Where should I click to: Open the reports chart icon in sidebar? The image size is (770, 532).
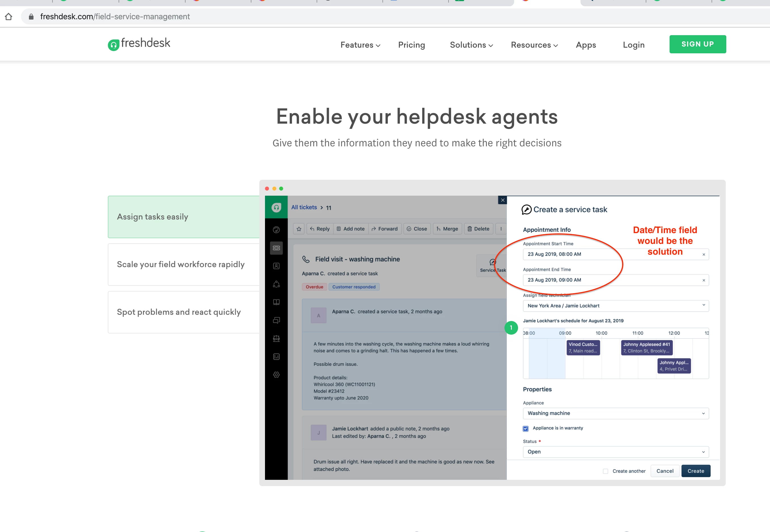[276, 357]
